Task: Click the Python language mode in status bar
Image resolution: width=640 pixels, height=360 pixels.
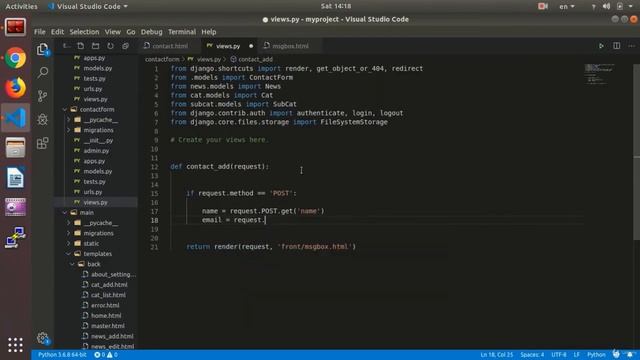Action: coord(596,355)
